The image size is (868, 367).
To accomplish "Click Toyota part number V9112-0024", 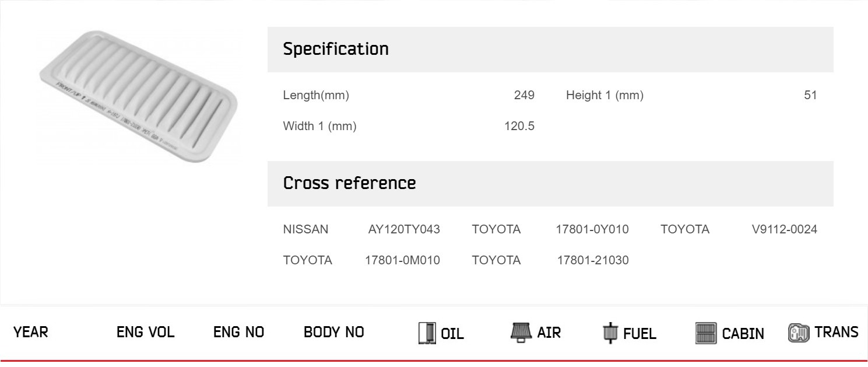I will coord(785,229).
